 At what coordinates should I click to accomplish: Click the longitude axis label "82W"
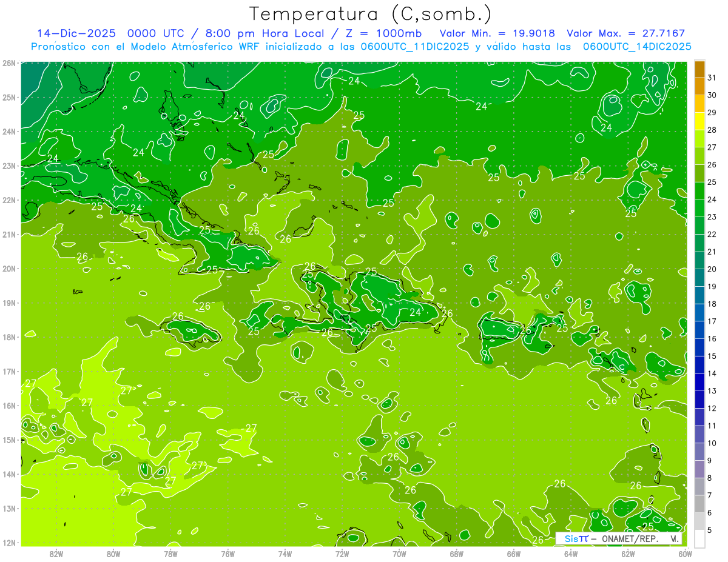(x=56, y=554)
